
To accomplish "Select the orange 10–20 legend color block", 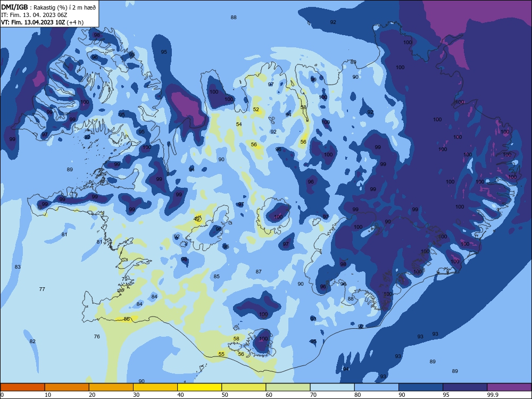I will point(67,387).
